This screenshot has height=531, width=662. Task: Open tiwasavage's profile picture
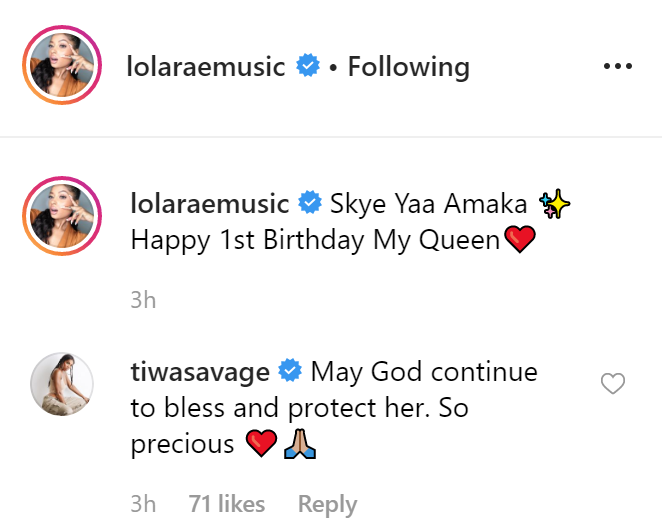(x=62, y=385)
